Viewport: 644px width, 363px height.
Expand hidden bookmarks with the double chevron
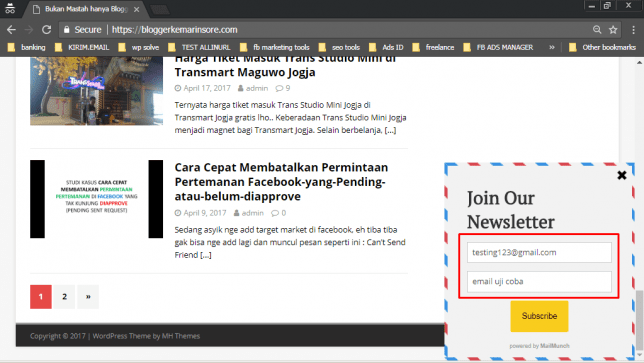(x=552, y=47)
